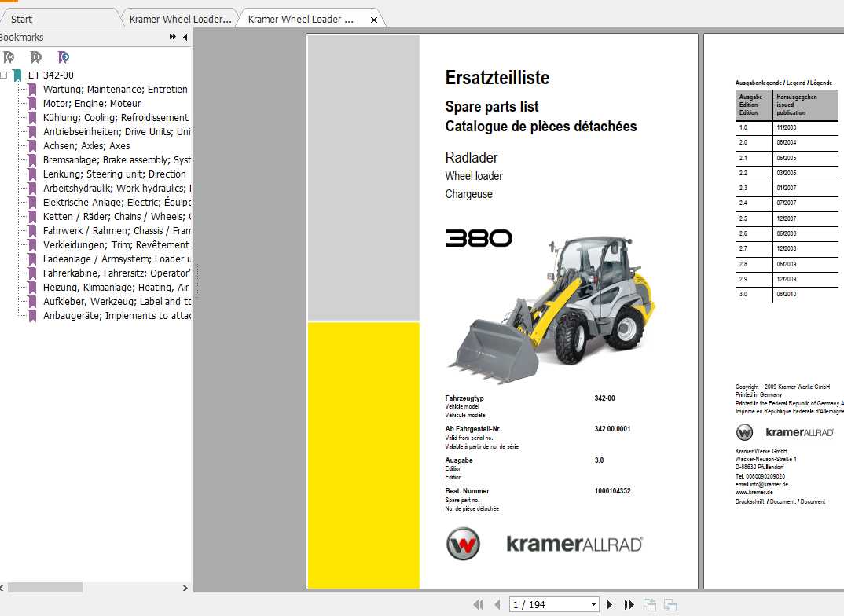Click the www.kramer.de text on second page
Image resolution: width=844 pixels, height=616 pixels.
[754, 493]
